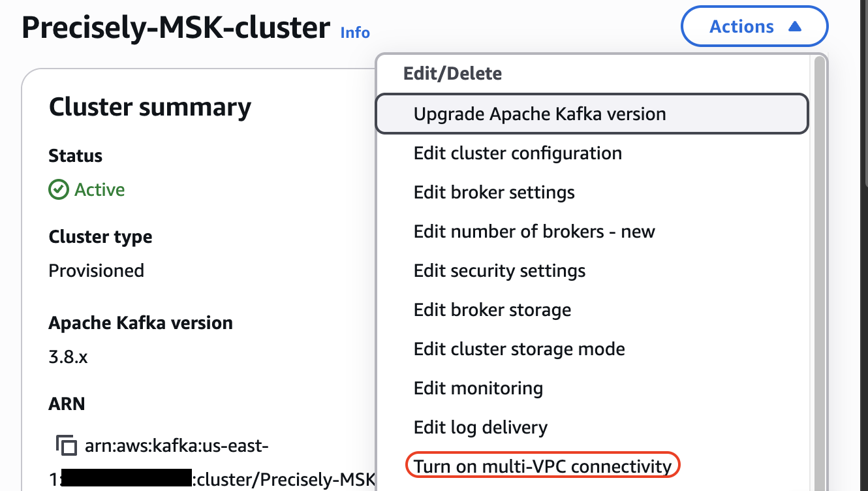Image resolution: width=868 pixels, height=491 pixels.
Task: Choose Edit cluster configuration
Action: coord(592,153)
